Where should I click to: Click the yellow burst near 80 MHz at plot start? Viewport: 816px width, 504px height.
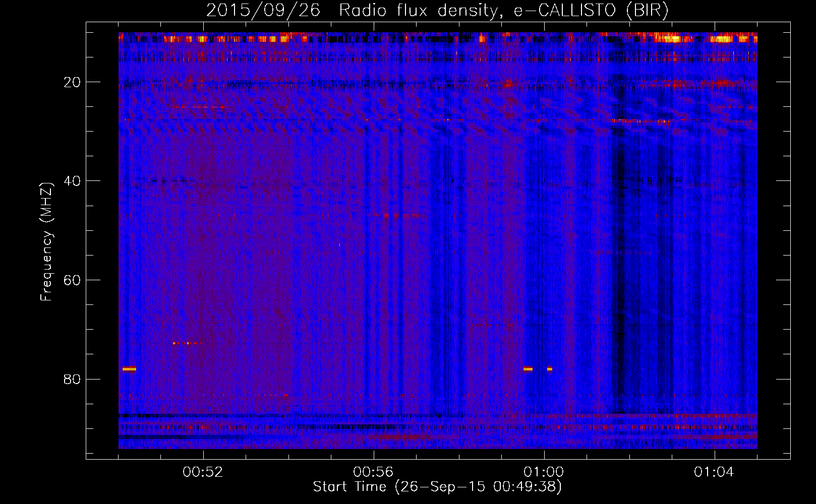[129, 369]
